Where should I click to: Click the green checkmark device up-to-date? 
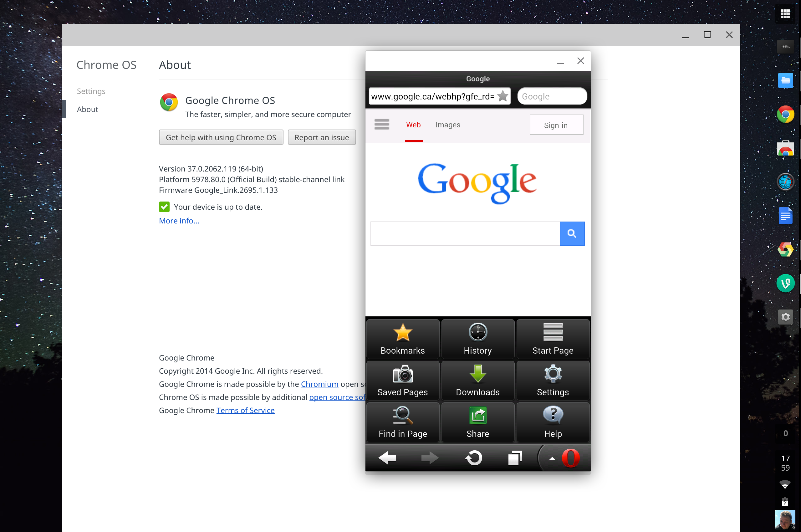click(165, 207)
